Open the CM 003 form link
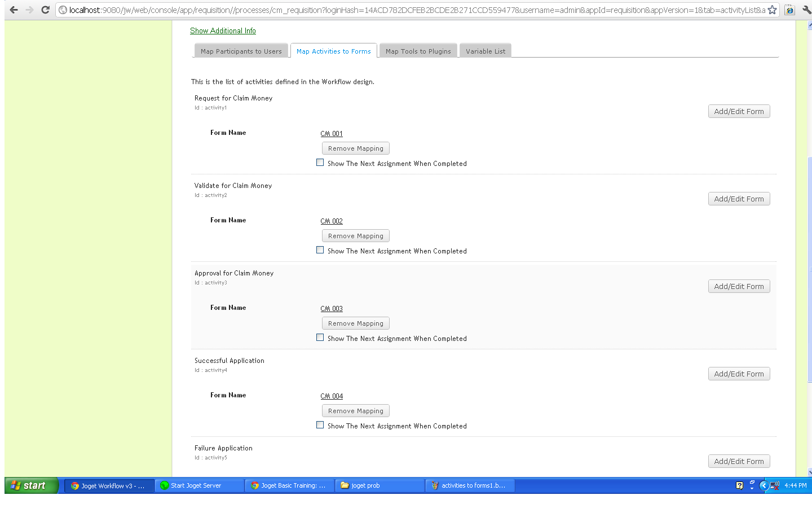 click(x=332, y=309)
